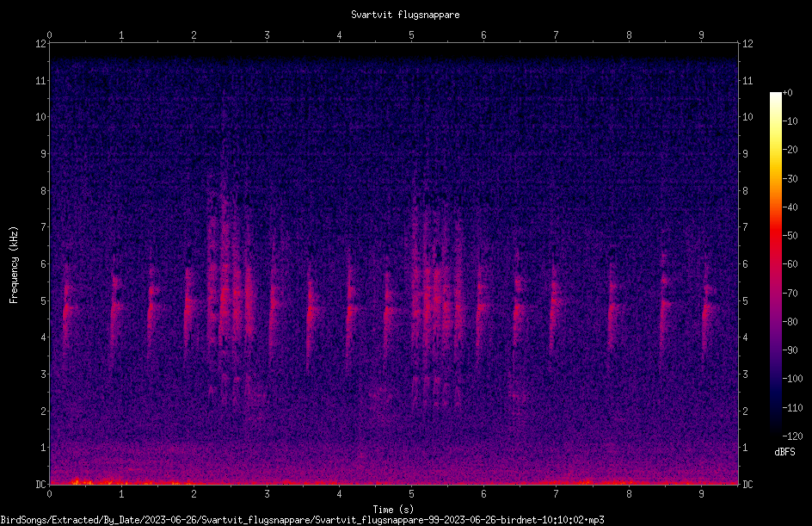Click the "-70" color scale value
Image resolution: width=812 pixels, height=526 pixels.
[790, 294]
